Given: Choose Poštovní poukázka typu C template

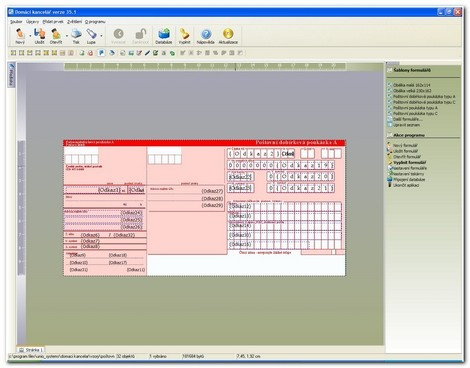Looking at the screenshot, I should point(415,113).
